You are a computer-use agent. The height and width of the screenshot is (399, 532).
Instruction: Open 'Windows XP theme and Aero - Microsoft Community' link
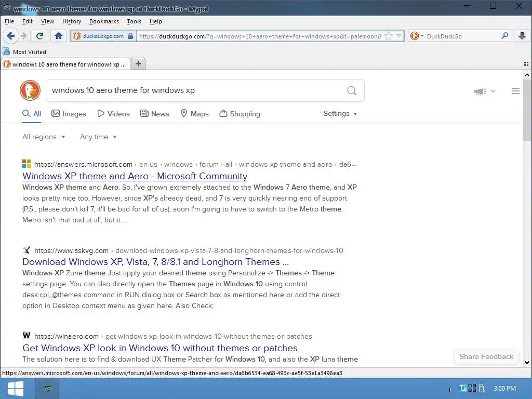[x=135, y=176]
